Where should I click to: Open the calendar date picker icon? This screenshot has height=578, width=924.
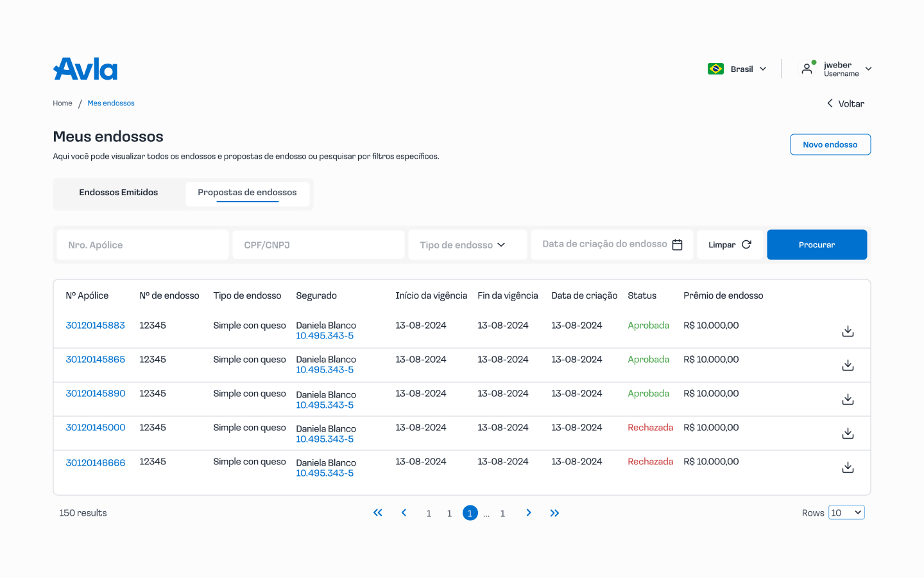(677, 245)
